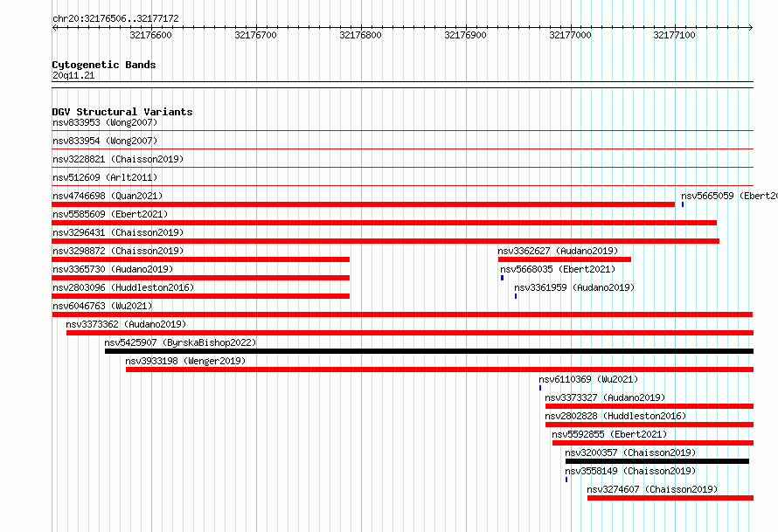This screenshot has height=532, width=778.
Task: Click nsv3274607 (Chaisson2019) label
Action: pyautogui.click(x=652, y=489)
